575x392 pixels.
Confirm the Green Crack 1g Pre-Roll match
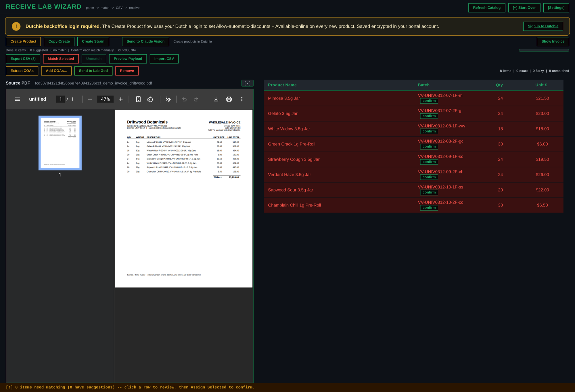[x=429, y=146]
